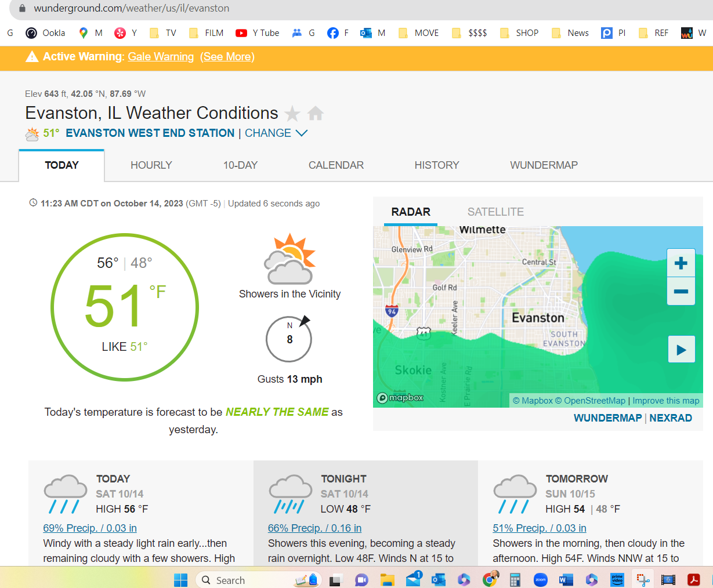Screen dimensions: 713x588
Task: Set Evanston as home location icon
Action: tap(316, 113)
